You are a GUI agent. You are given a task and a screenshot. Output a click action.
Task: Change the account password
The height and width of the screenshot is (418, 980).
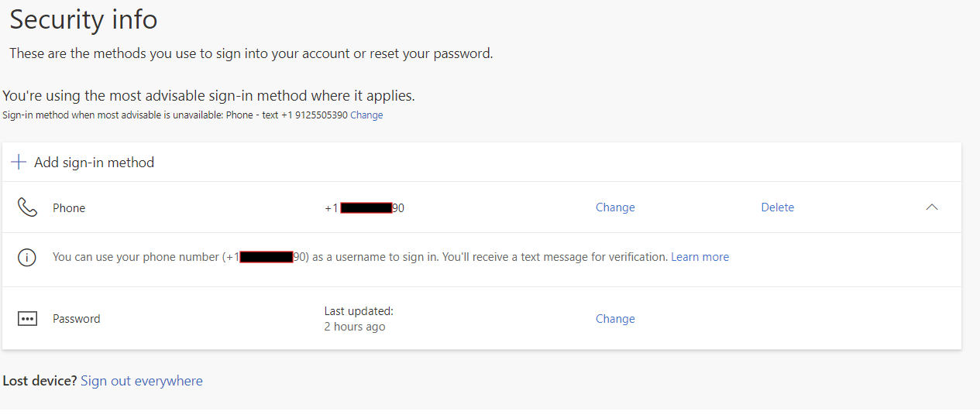(615, 319)
